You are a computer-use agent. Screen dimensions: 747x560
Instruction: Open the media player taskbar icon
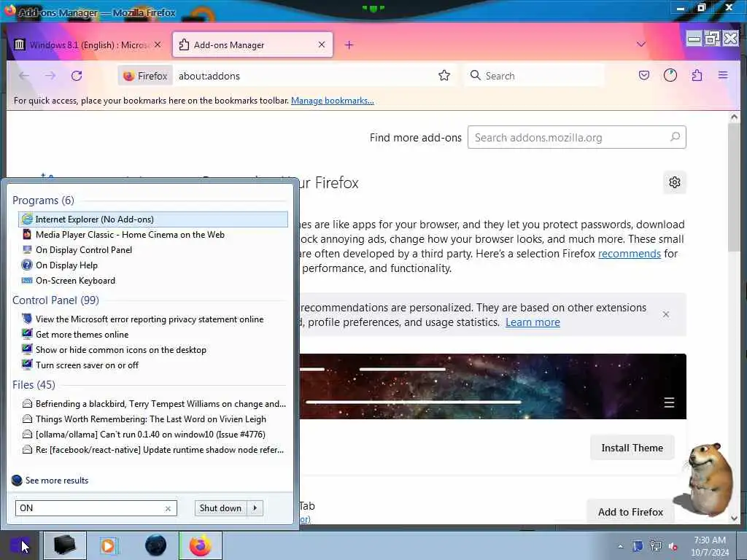point(108,545)
